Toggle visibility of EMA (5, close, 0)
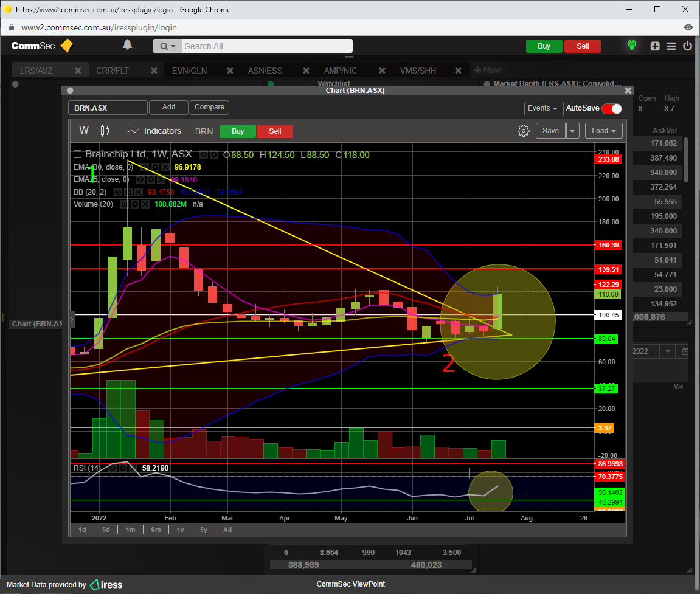700x594 pixels. pyautogui.click(x=140, y=179)
